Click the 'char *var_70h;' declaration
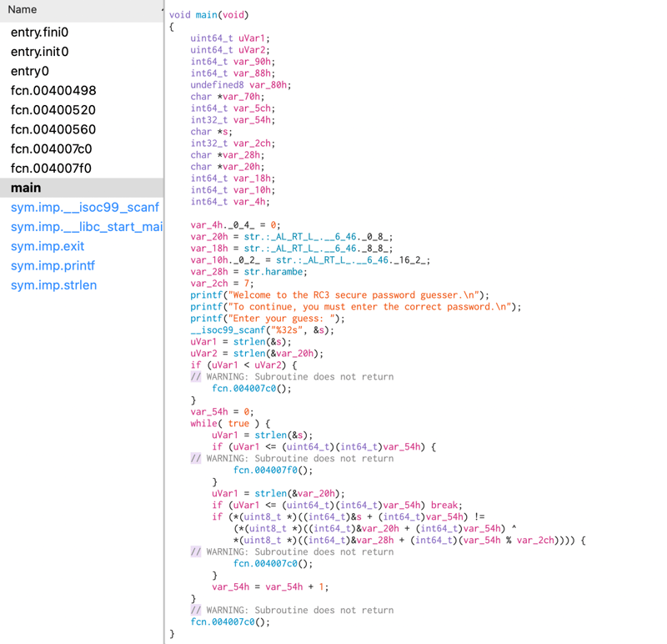Screen dimensions: 667x644 [x=227, y=97]
